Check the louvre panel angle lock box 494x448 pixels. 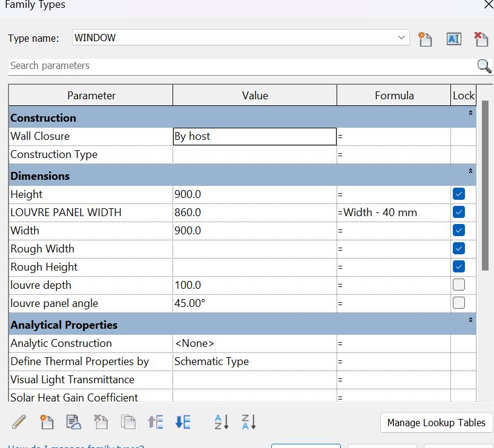pyautogui.click(x=459, y=303)
